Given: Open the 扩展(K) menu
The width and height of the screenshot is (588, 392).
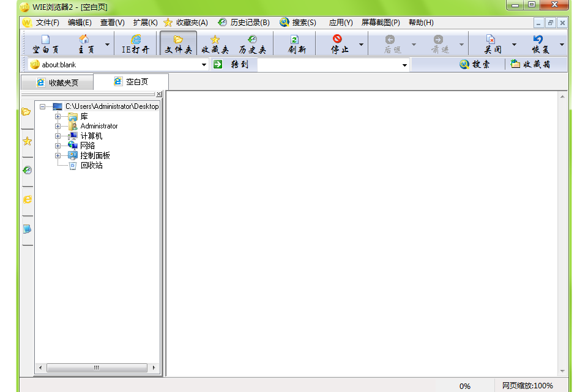Looking at the screenshot, I should tap(145, 23).
